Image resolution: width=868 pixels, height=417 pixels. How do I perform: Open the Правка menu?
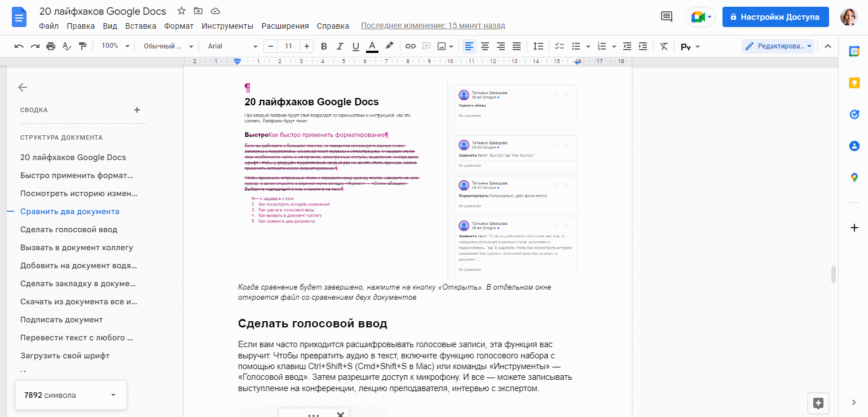pos(81,26)
